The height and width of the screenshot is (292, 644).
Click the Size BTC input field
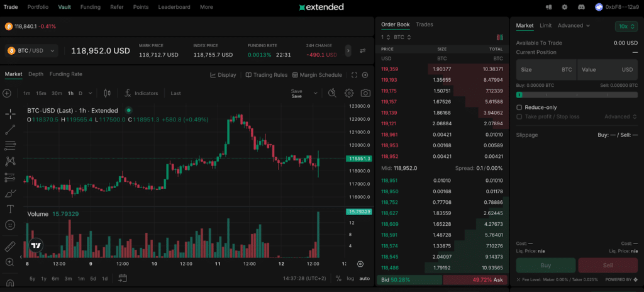(x=547, y=69)
